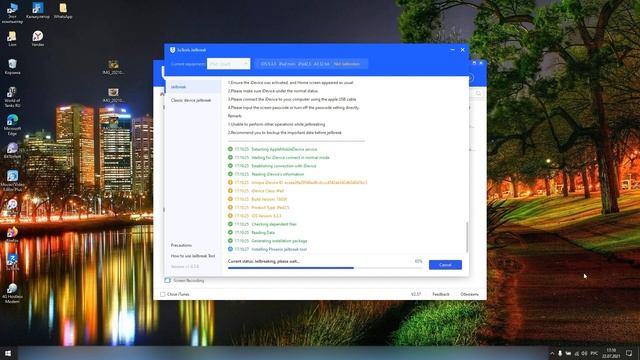Click the jailbreak progress bar
The image size is (640, 360).
(x=325, y=268)
